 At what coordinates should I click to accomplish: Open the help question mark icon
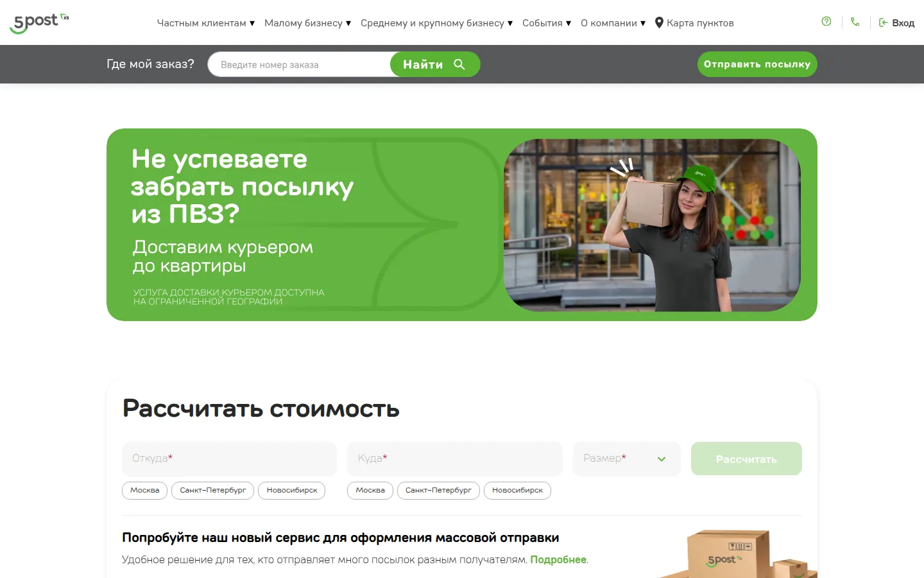point(826,22)
